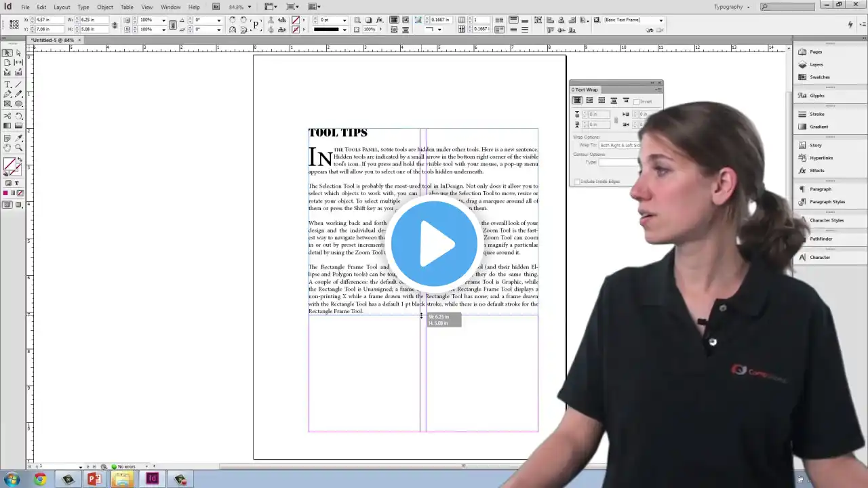Select the Eyedropper tool
The height and width of the screenshot is (488, 868).
(x=18, y=138)
